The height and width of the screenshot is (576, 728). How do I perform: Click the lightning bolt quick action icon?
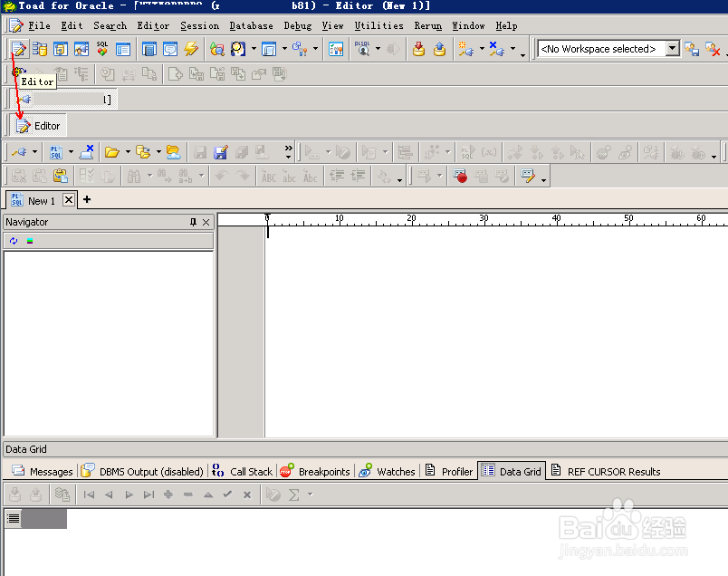click(191, 49)
